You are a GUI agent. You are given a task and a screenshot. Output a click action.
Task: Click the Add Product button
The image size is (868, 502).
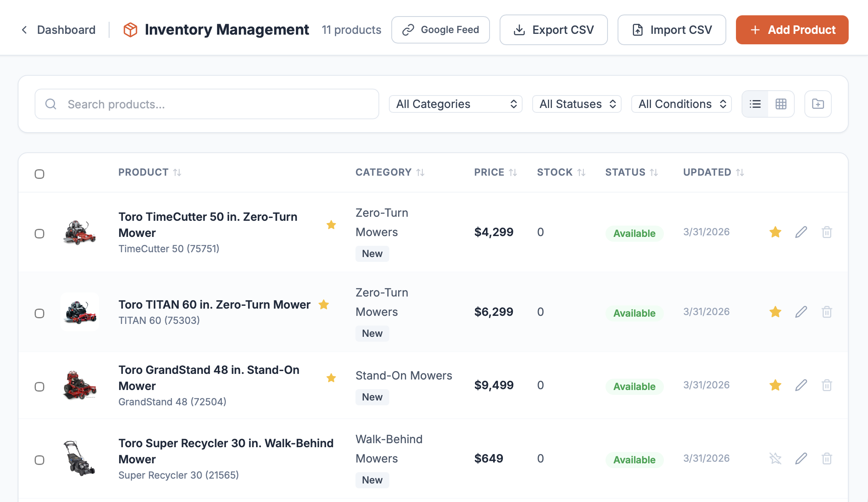pos(792,29)
